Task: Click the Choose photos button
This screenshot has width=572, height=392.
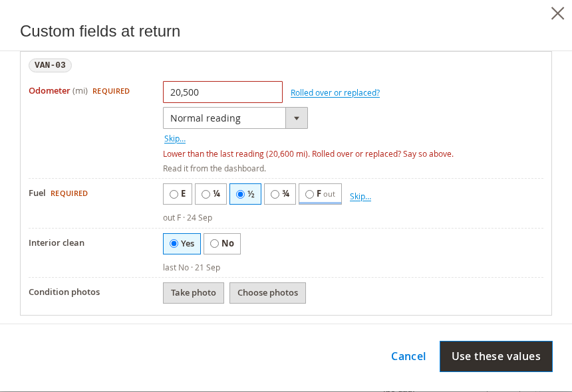Action: [268, 293]
